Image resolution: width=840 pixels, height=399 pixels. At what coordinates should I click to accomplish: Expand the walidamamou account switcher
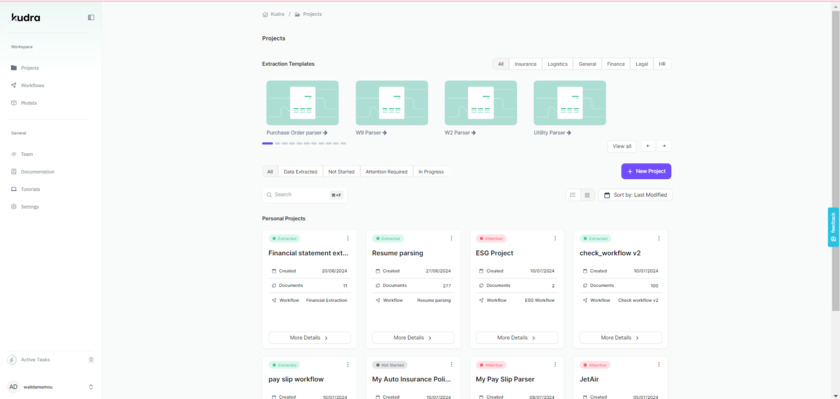pyautogui.click(x=91, y=387)
